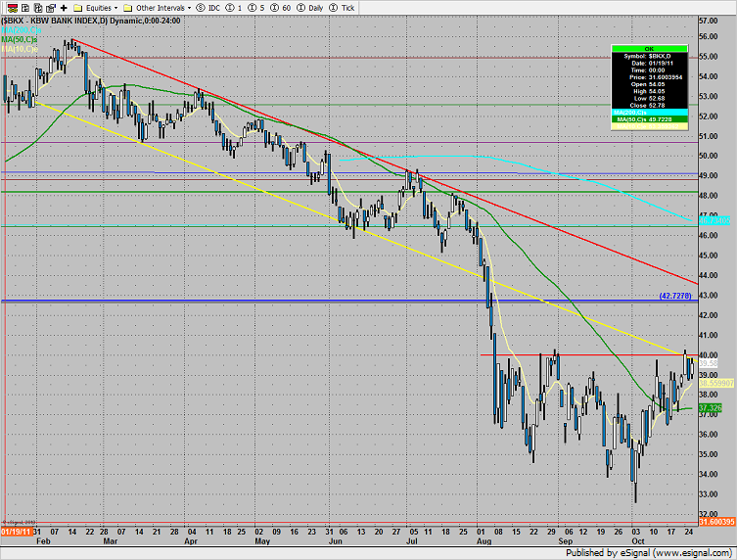Click the interval icon beside Daily
Viewport: 737px width, 560px height.
click(301, 8)
